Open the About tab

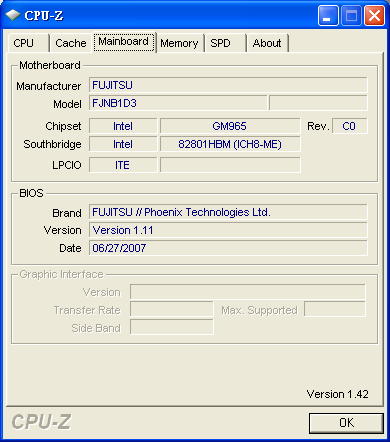[x=267, y=43]
